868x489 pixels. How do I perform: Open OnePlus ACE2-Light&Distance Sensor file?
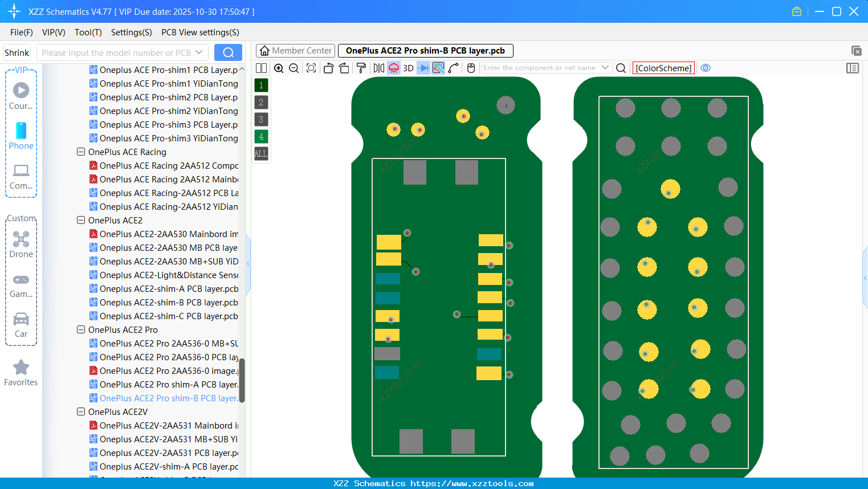pos(164,275)
